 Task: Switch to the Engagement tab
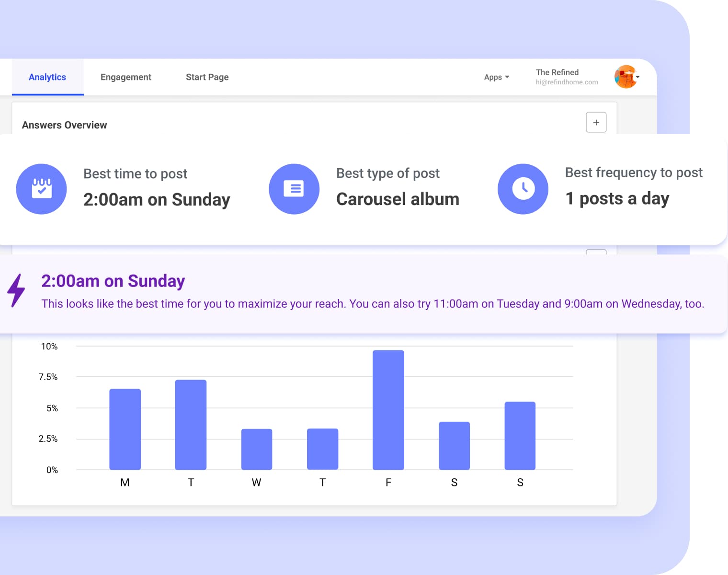coord(126,77)
